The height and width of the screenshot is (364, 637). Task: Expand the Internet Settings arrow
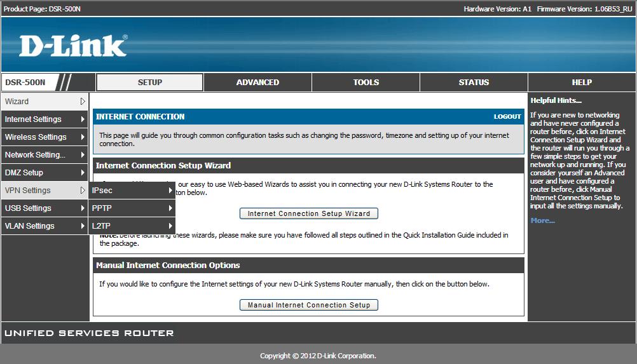(83, 119)
